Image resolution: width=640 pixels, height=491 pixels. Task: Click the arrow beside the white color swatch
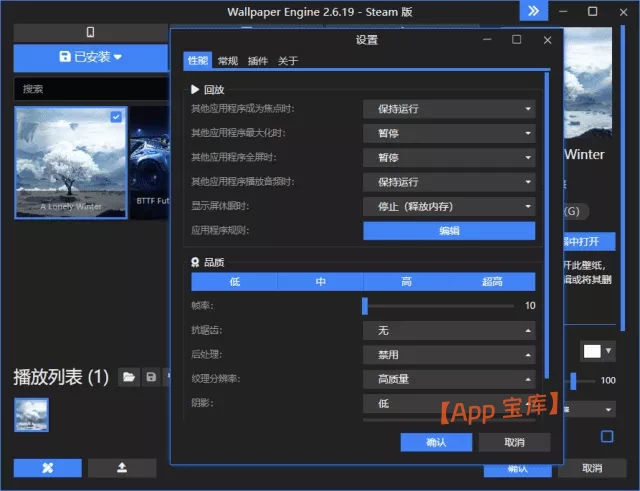click(609, 351)
